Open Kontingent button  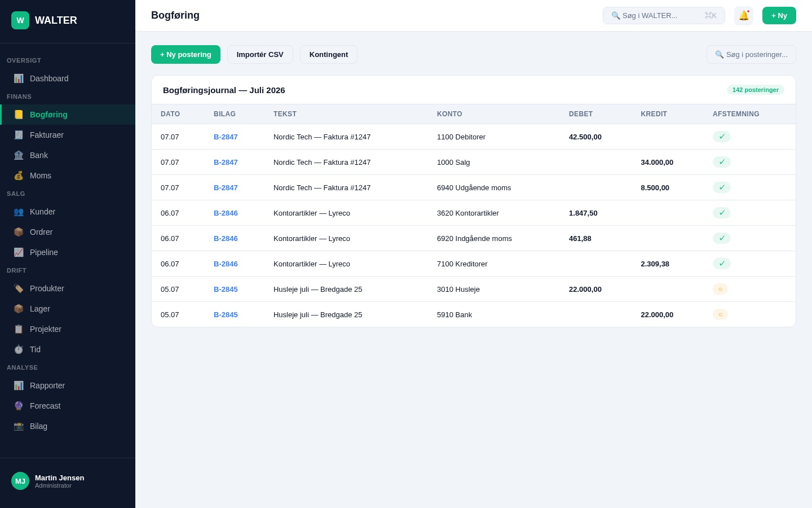329,54
